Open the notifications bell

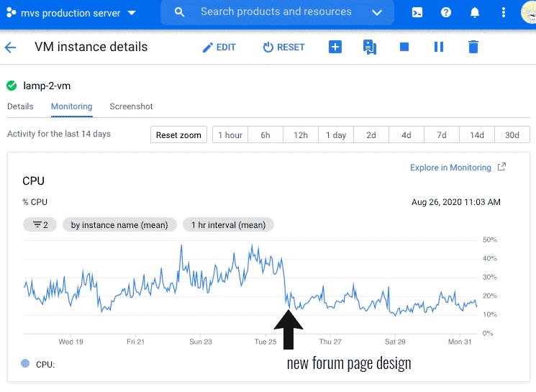[x=474, y=13]
